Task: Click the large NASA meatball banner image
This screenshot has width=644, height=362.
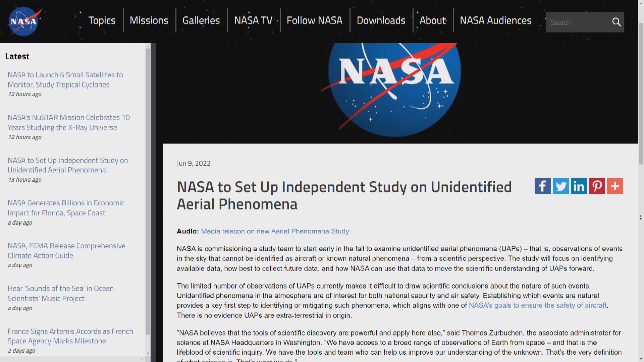Action: coord(394,89)
